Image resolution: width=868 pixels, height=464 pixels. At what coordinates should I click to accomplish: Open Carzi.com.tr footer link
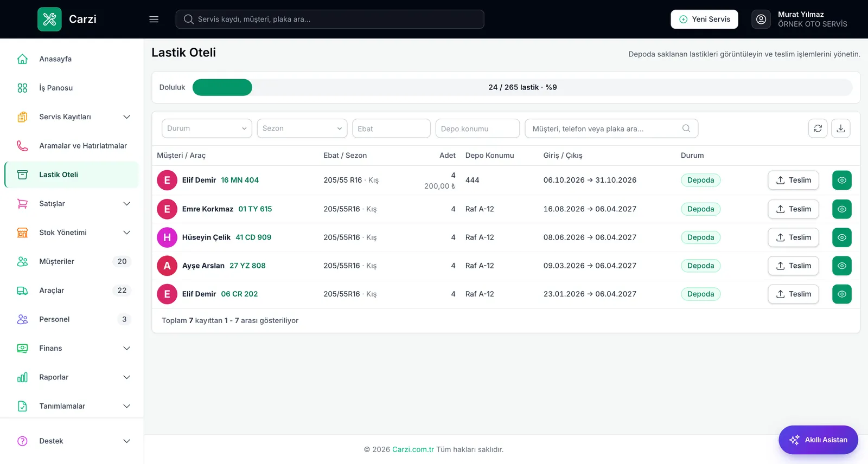tap(413, 449)
